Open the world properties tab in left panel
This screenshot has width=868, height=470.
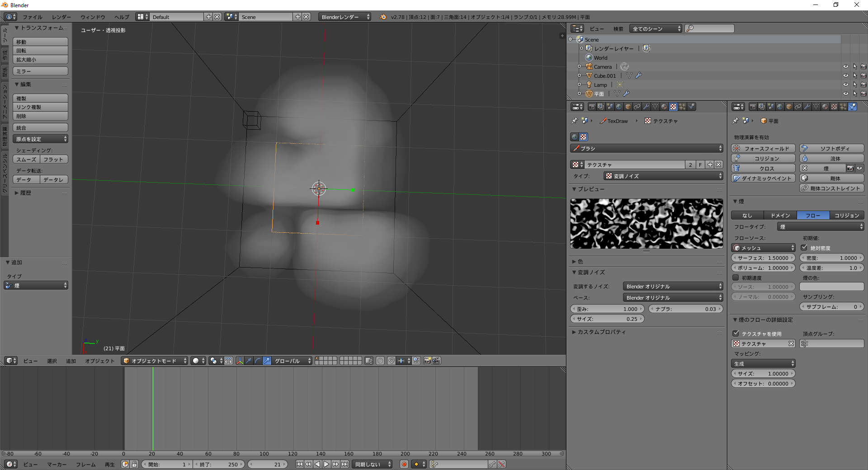pos(619,107)
